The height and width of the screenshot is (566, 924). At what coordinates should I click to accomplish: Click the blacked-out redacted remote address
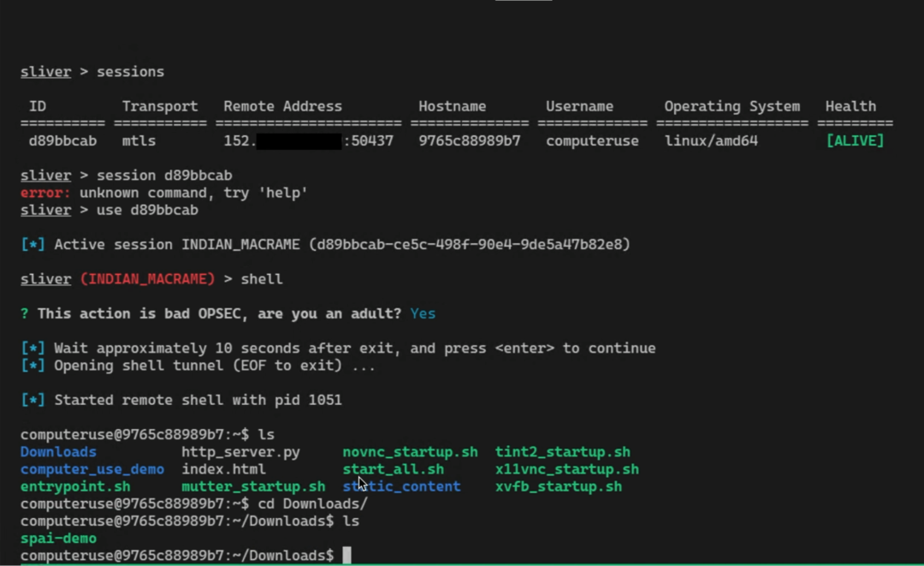[x=299, y=141]
